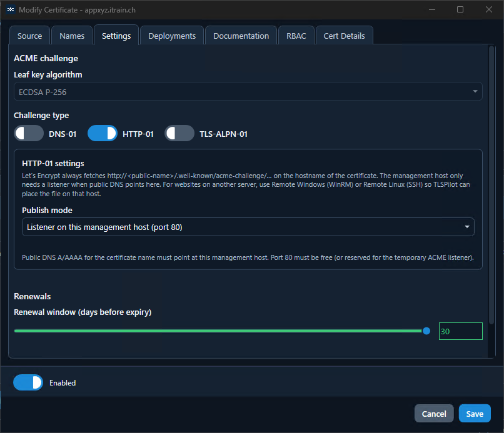Open the Source tab
Screen dimensions: 504x433
(29, 36)
